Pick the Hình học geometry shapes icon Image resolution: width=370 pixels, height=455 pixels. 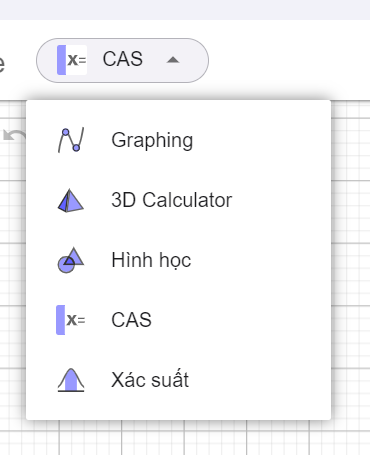pos(71,260)
